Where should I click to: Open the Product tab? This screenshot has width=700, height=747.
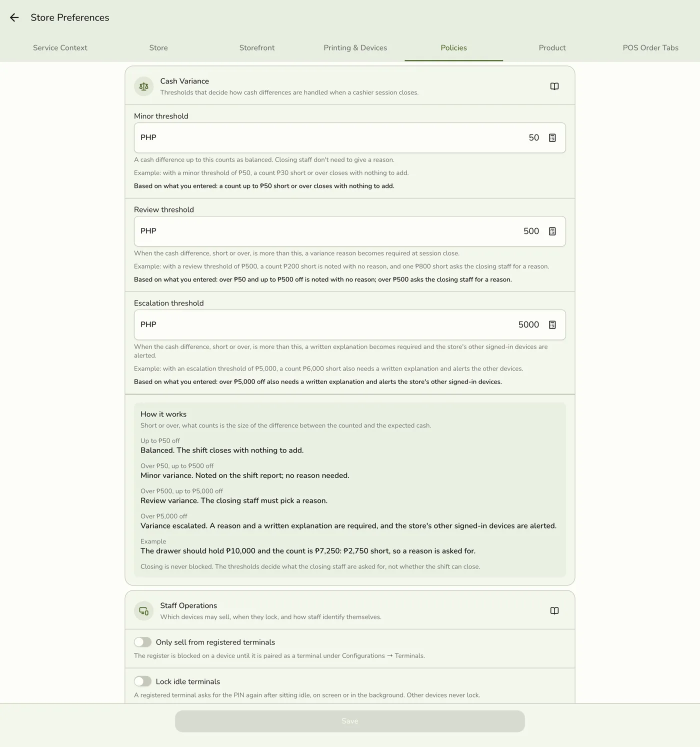tap(552, 48)
